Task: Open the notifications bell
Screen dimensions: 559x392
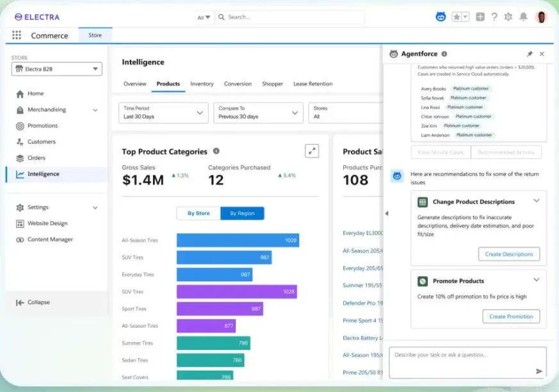Action: pos(523,17)
